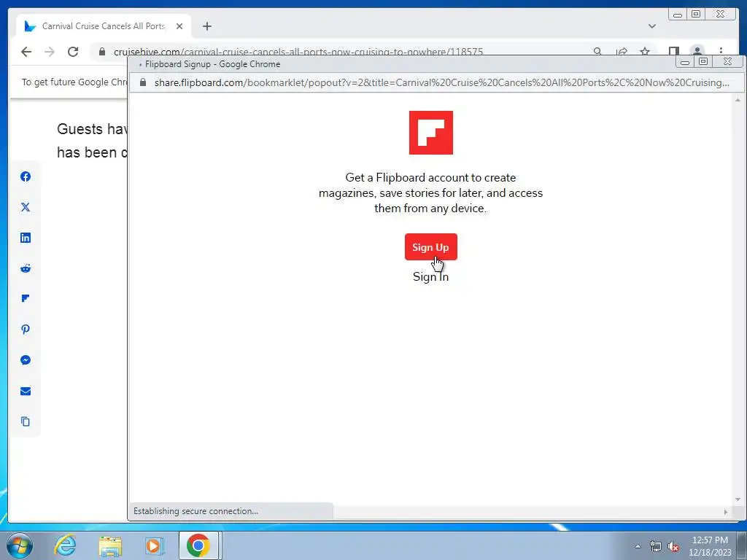Click the red Sign Up button

click(430, 246)
